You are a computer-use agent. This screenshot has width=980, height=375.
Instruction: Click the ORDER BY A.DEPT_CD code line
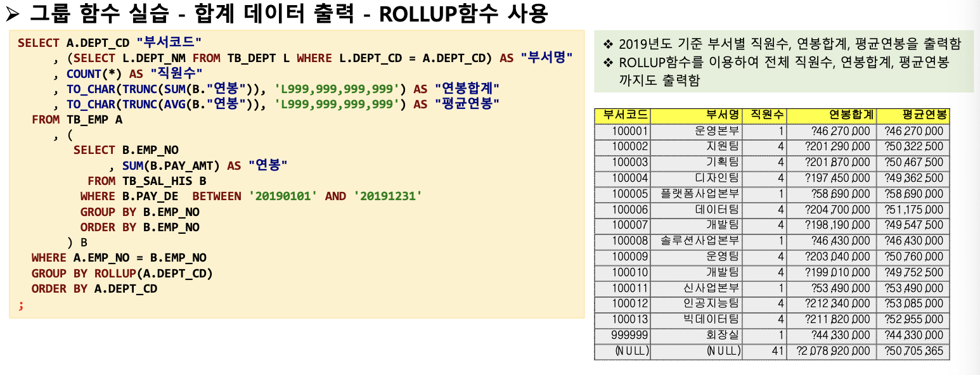pyautogui.click(x=94, y=288)
